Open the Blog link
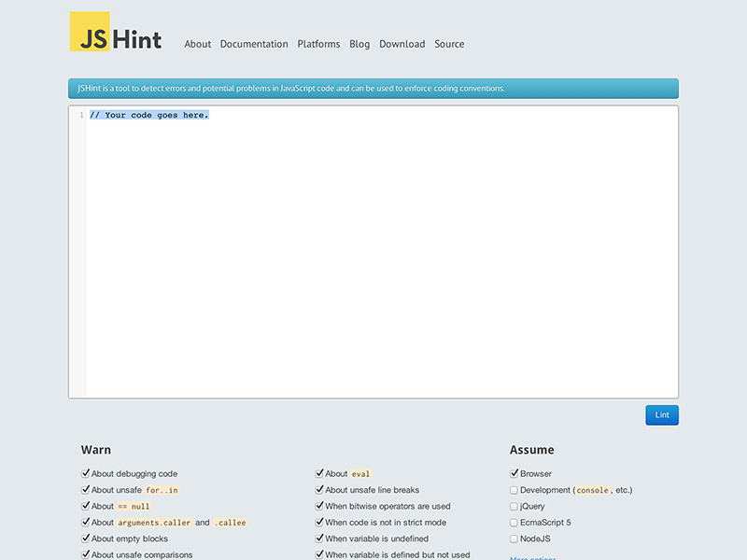Screen dimensions: 747x560 359,44
